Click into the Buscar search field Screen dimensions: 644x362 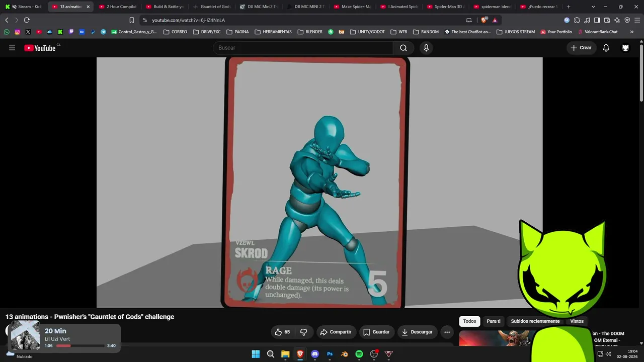point(303,48)
